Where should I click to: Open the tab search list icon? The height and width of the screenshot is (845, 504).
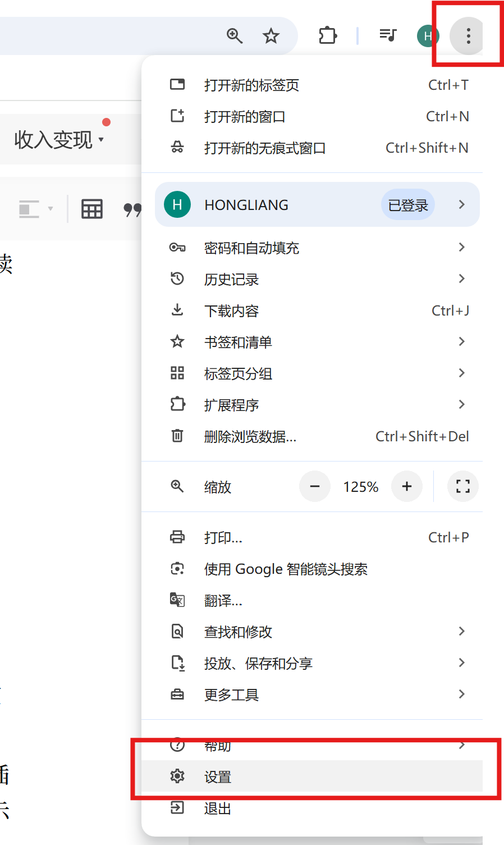[x=388, y=35]
